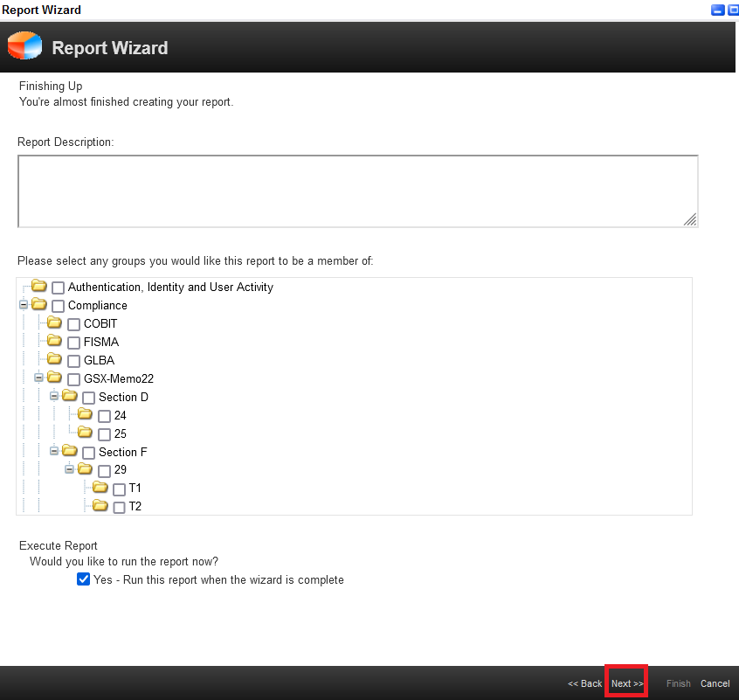Check the Compliance group checkbox

[x=58, y=306]
